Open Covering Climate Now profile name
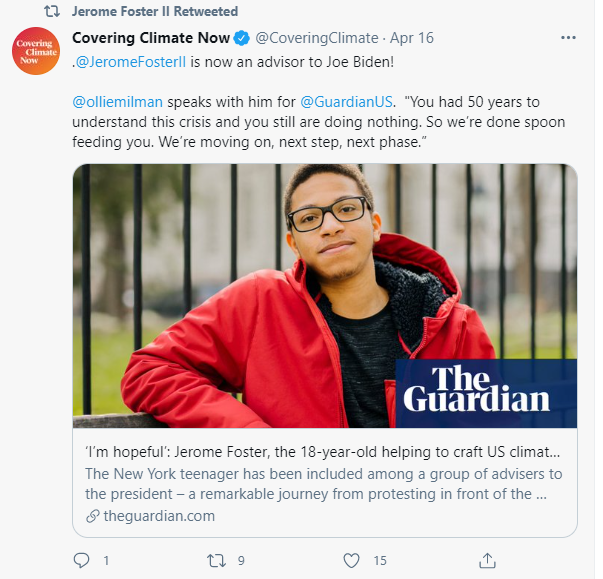This screenshot has height=579, width=603. [150, 39]
